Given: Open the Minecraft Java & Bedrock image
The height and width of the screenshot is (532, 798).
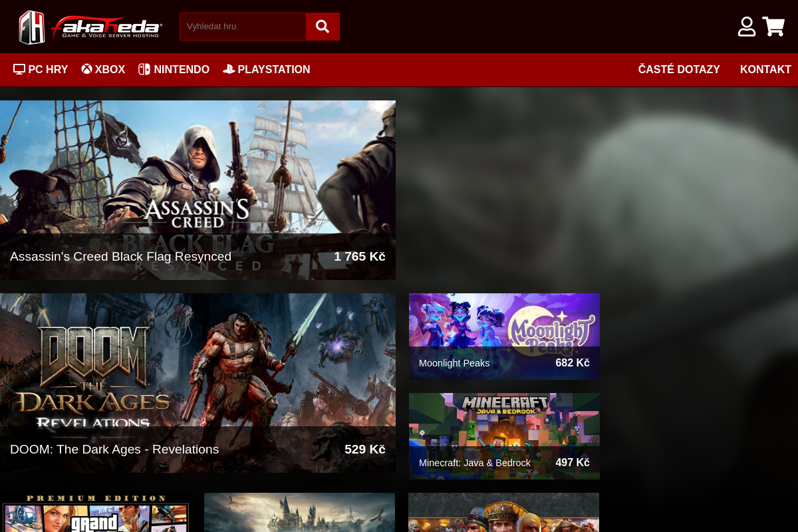Looking at the screenshot, I should [x=504, y=436].
